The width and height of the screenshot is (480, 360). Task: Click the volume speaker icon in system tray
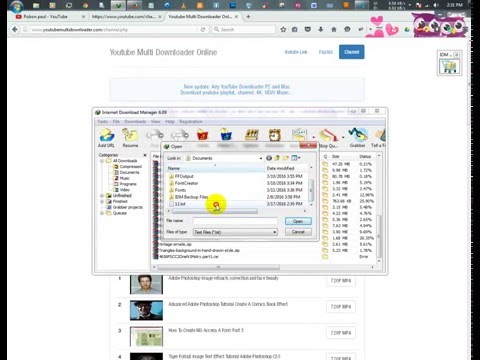pos(436,5)
